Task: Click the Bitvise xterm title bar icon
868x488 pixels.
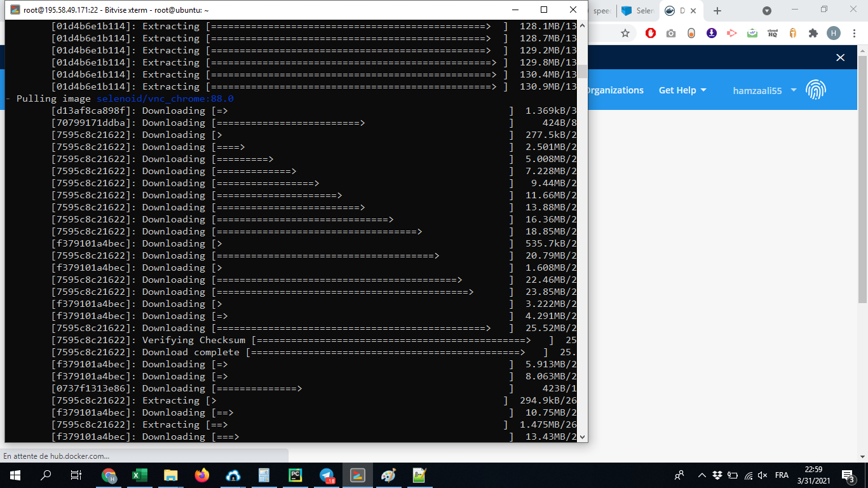Action: pyautogui.click(x=15, y=10)
